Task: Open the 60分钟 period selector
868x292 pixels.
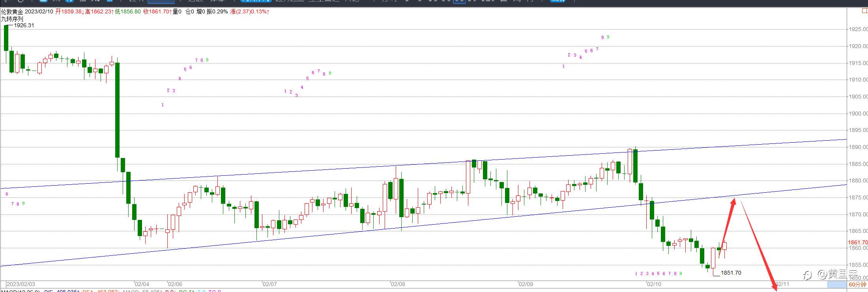Action: pyautogui.click(x=858, y=284)
